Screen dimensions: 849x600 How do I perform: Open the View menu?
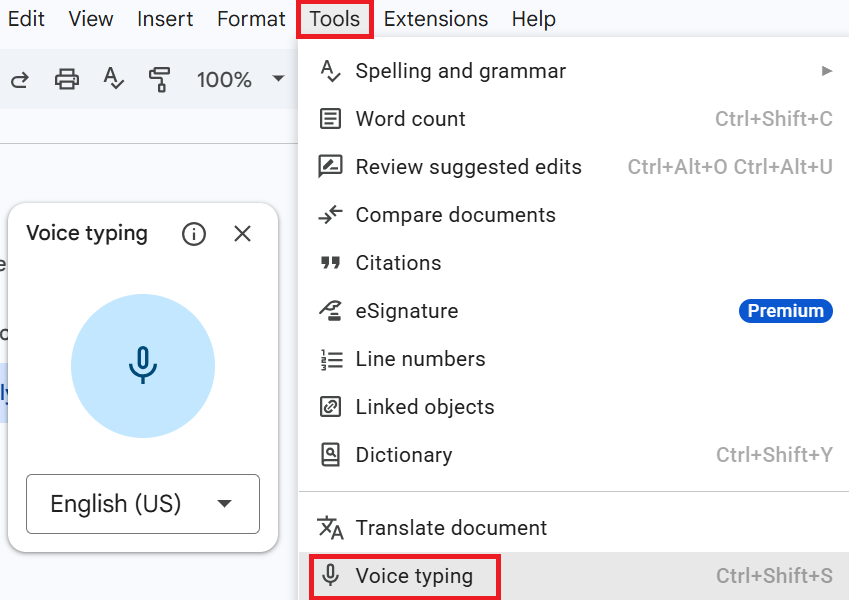pos(90,19)
